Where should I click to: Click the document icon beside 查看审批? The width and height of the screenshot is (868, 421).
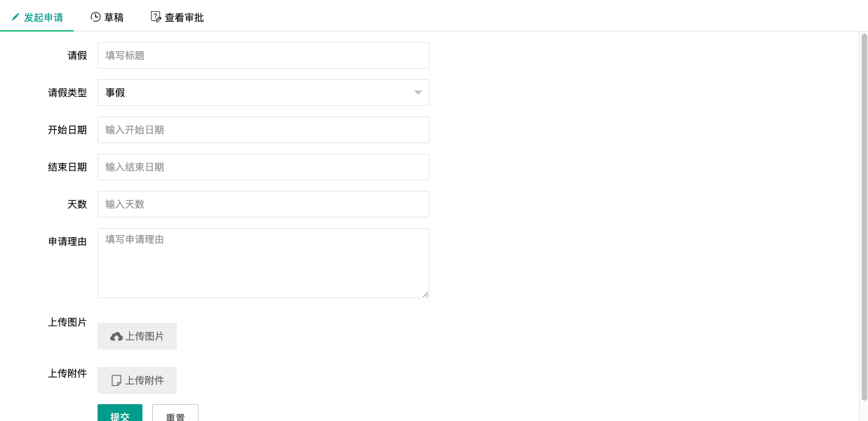pos(156,17)
